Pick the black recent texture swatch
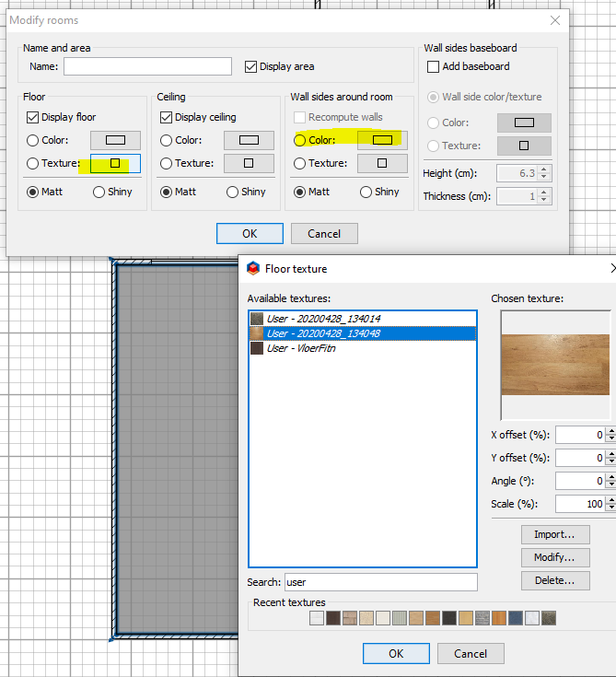The width and height of the screenshot is (616, 677). click(x=449, y=618)
